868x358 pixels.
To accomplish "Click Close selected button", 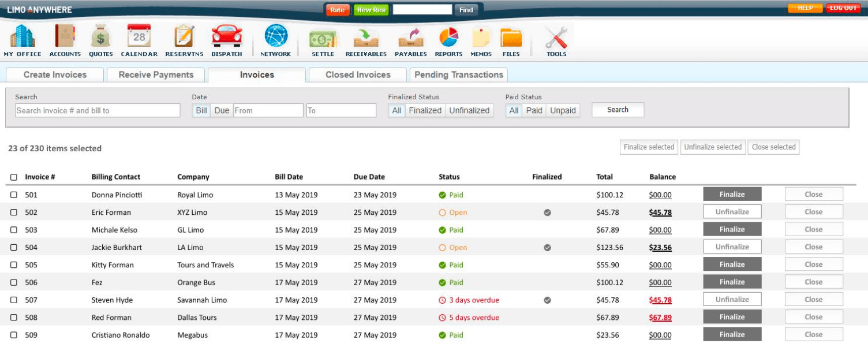I will (x=773, y=147).
